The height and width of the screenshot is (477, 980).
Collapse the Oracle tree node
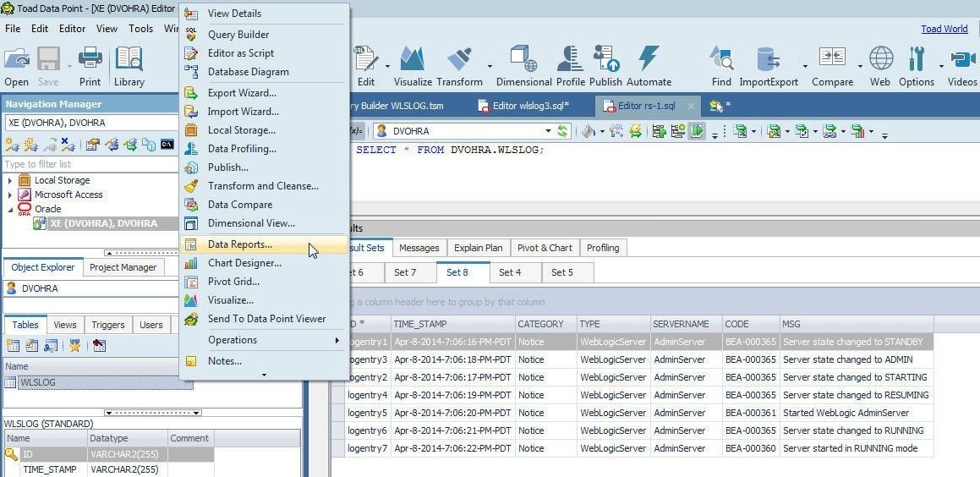[10, 209]
